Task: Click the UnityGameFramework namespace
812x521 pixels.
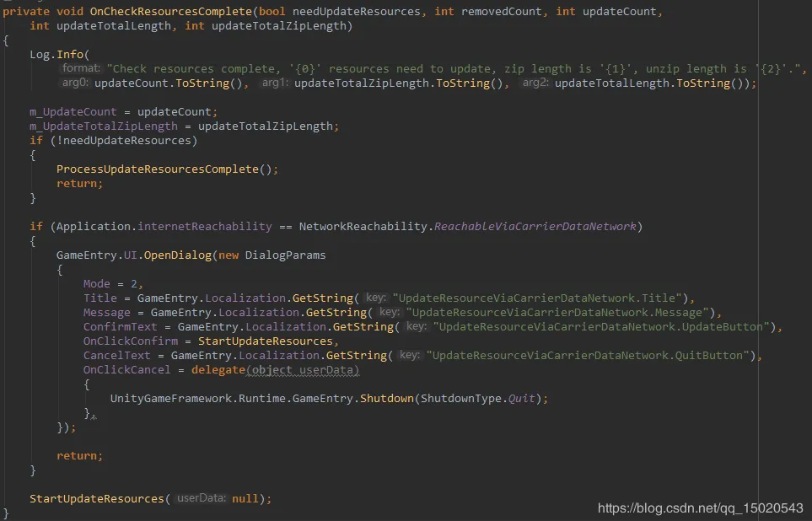Action: click(x=171, y=399)
